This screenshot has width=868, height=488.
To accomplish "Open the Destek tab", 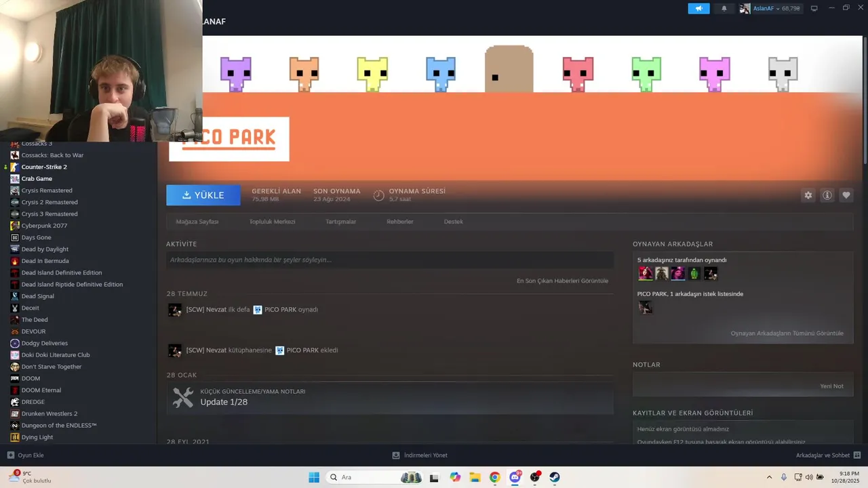I will point(454,222).
